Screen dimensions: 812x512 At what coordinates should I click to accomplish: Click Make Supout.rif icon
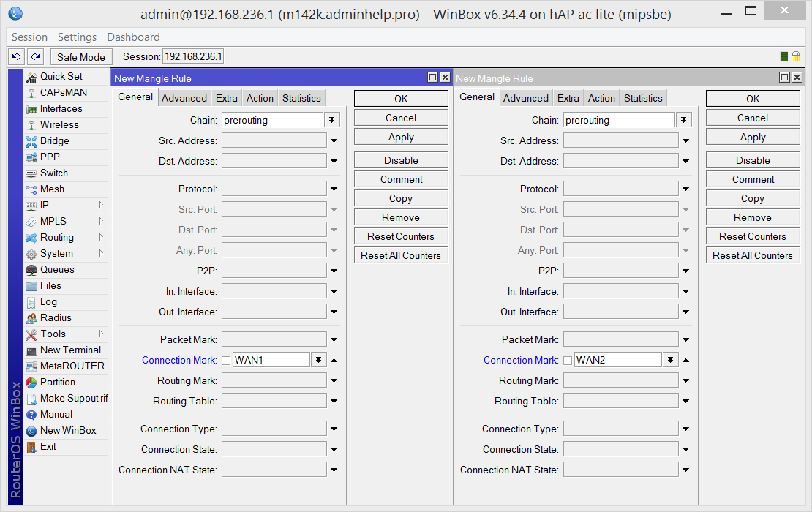(31, 399)
